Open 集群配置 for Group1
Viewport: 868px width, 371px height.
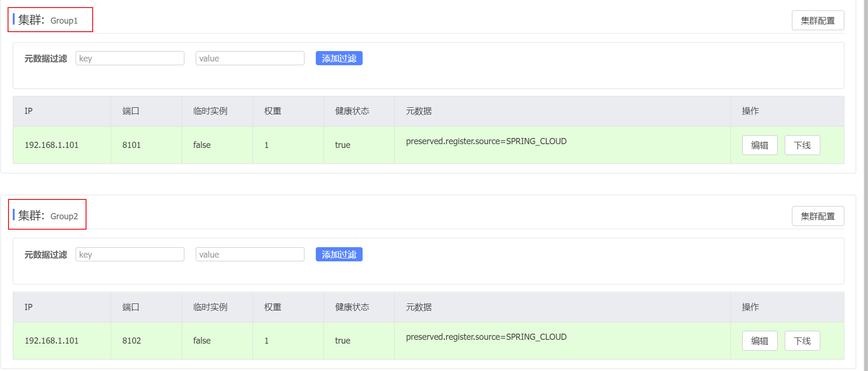[x=818, y=20]
